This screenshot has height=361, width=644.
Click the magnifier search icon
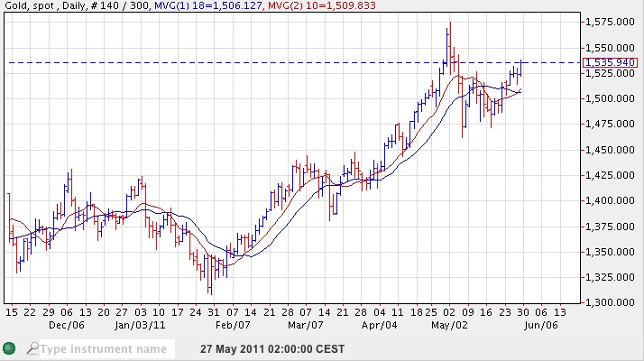[x=32, y=348]
